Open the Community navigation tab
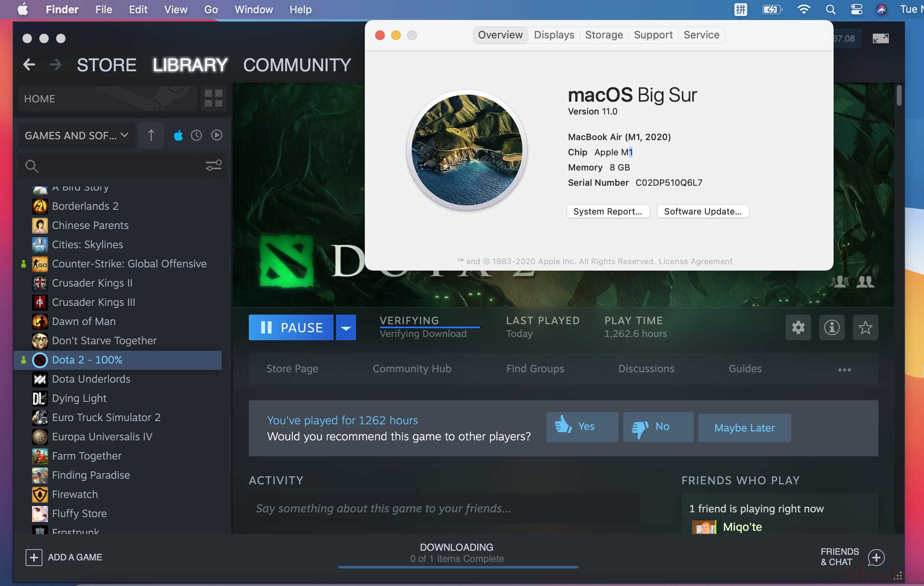This screenshot has height=586, width=924. (297, 65)
